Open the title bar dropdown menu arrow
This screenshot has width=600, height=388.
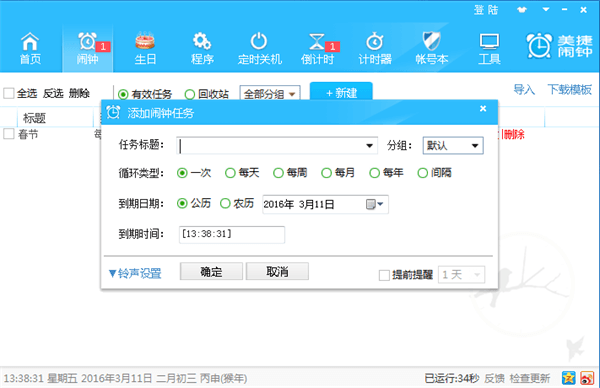pos(546,10)
